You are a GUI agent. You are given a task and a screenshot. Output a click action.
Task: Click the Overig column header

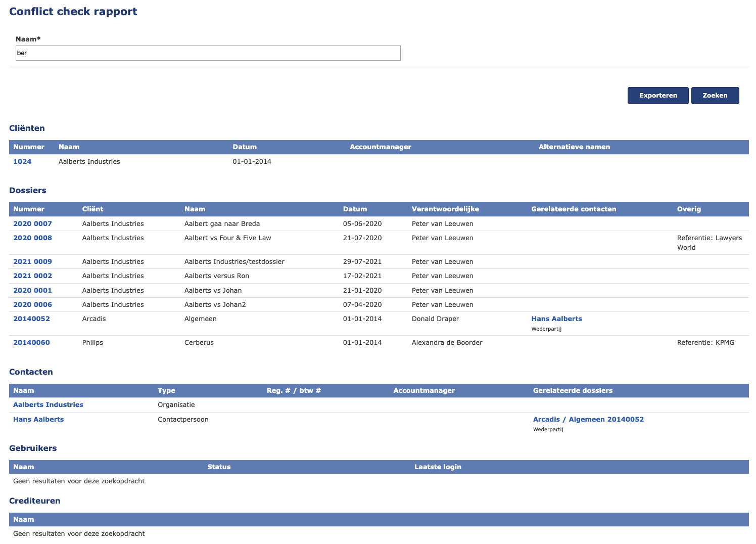(x=689, y=209)
